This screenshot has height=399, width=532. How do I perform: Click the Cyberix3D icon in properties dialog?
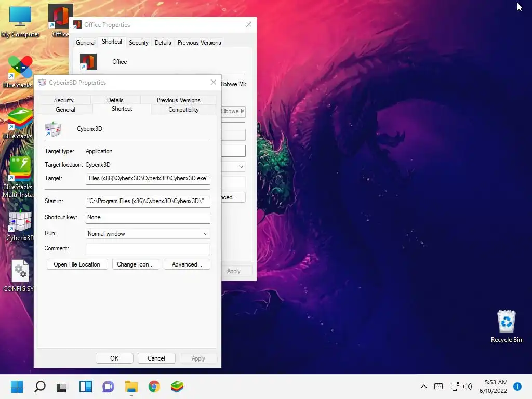(53, 129)
